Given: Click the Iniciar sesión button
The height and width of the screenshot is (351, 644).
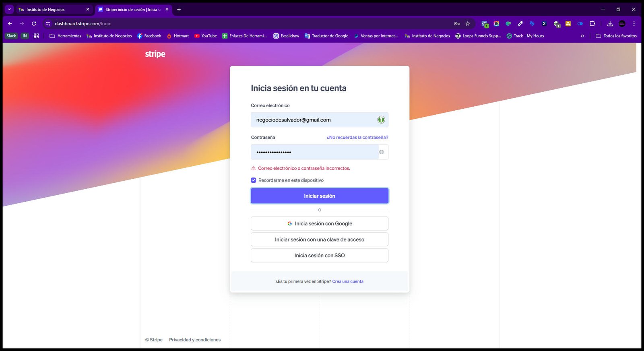Looking at the screenshot, I should pyautogui.click(x=320, y=196).
